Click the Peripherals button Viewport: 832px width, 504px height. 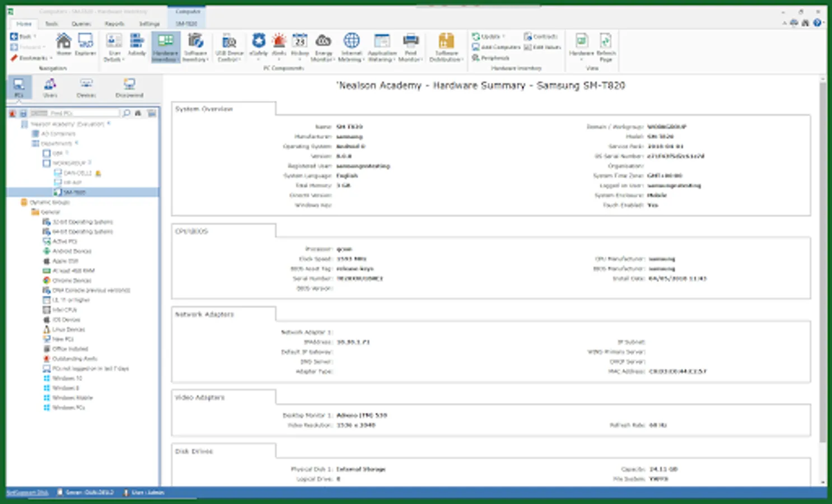(x=491, y=58)
